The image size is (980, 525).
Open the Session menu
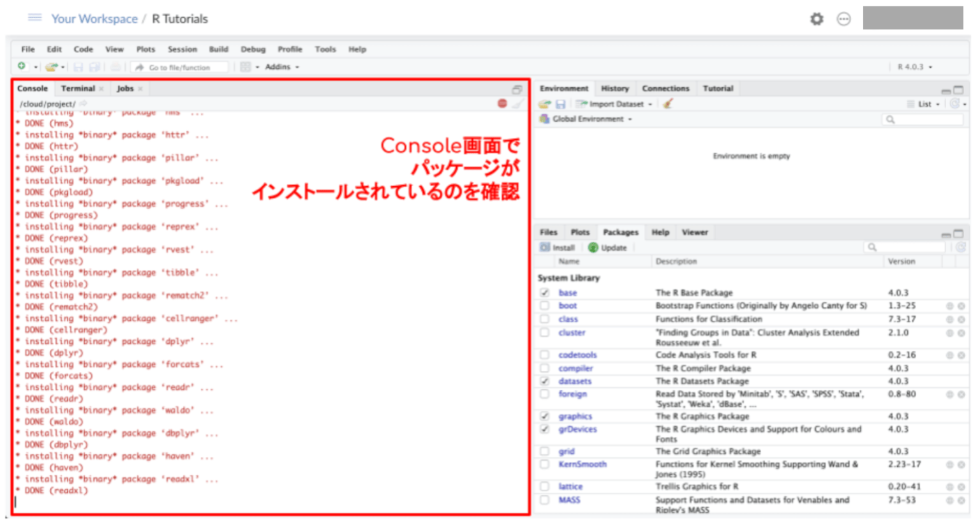pyautogui.click(x=182, y=49)
